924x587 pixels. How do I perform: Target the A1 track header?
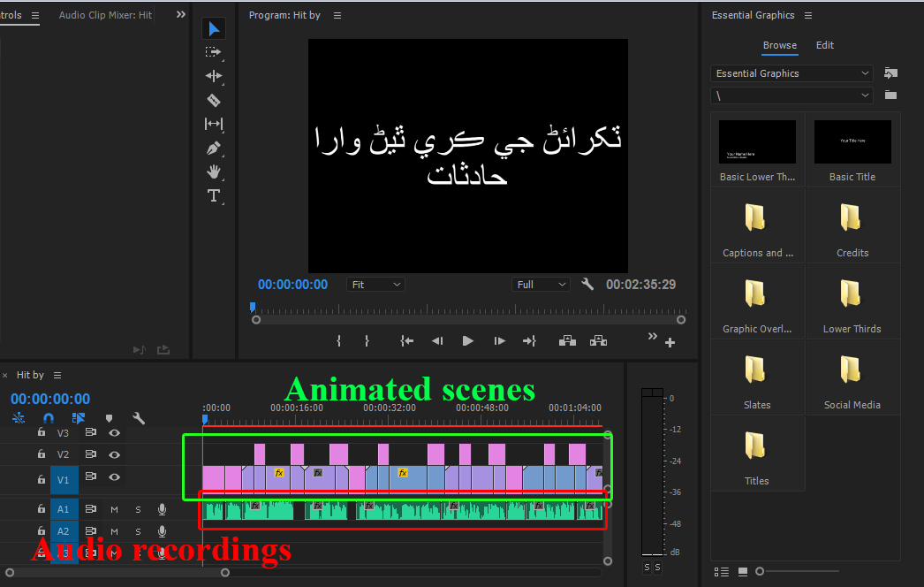tap(64, 509)
